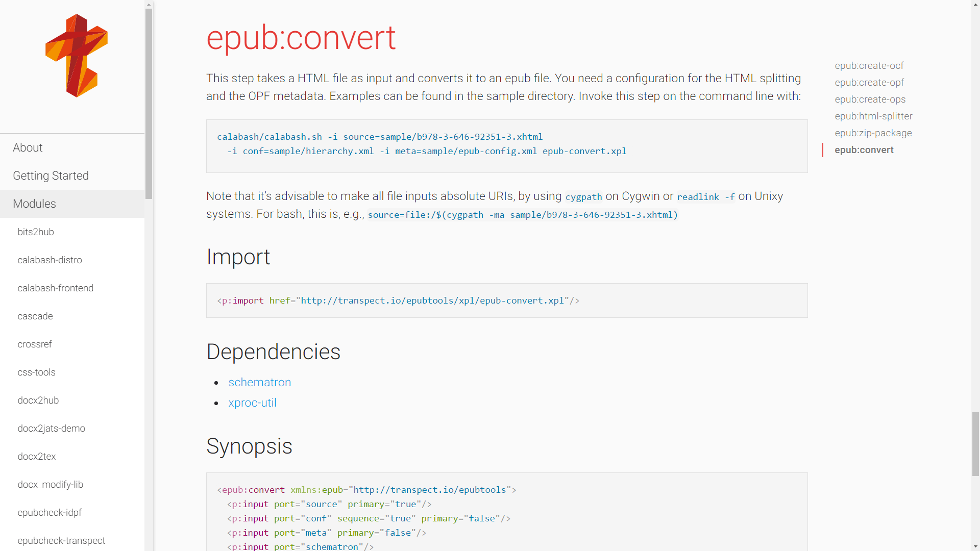
Task: Jump to the epub:html-splitter section
Action: [873, 116]
